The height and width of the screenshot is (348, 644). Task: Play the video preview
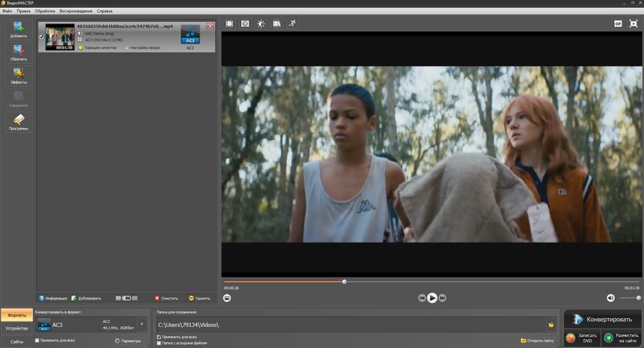432,298
